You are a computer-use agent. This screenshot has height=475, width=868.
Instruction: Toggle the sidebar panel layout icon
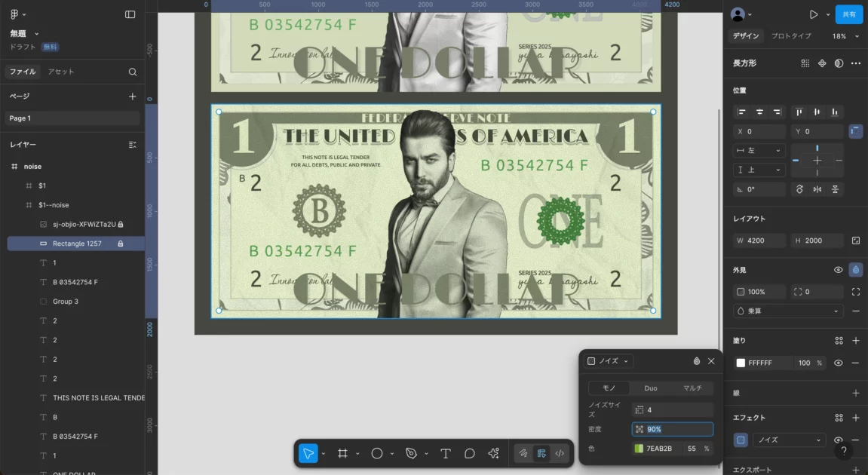pyautogui.click(x=130, y=14)
